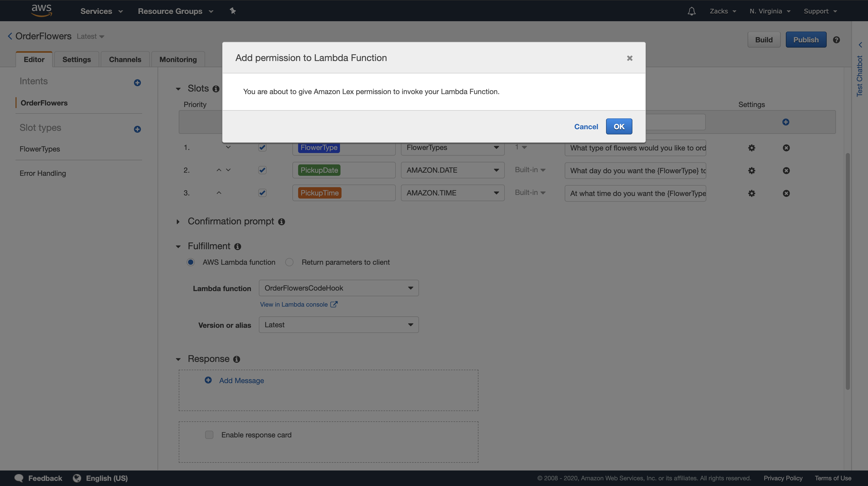Click the PickupTime prompt text field
The image size is (868, 486).
(635, 193)
